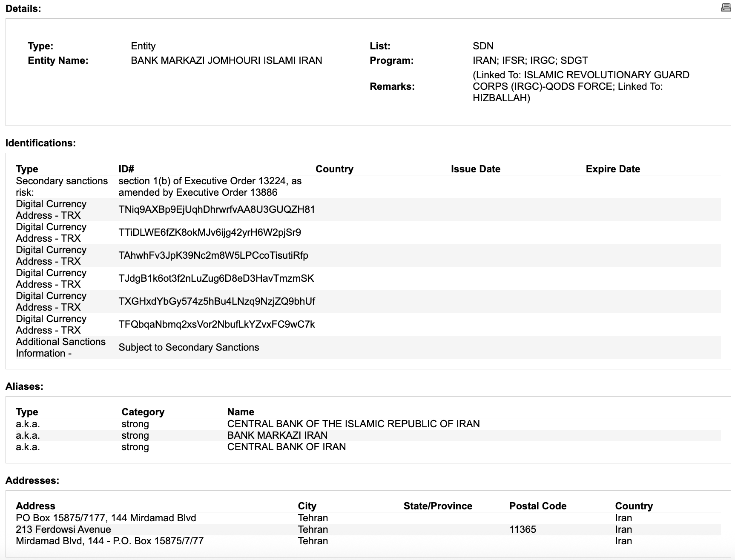735x560 pixels.
Task: Click the Expire Date column header
Action: coord(613,169)
